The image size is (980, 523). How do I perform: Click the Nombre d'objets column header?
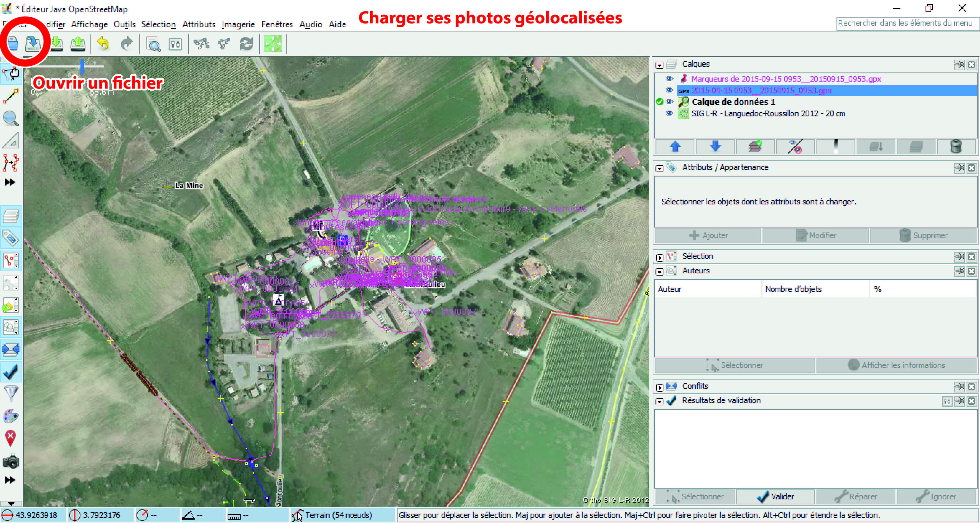pos(815,289)
